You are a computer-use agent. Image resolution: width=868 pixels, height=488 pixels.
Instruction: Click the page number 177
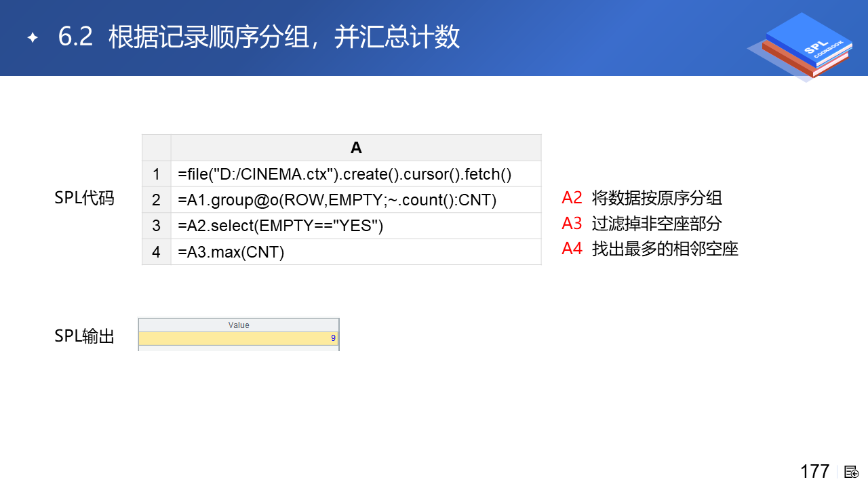814,471
